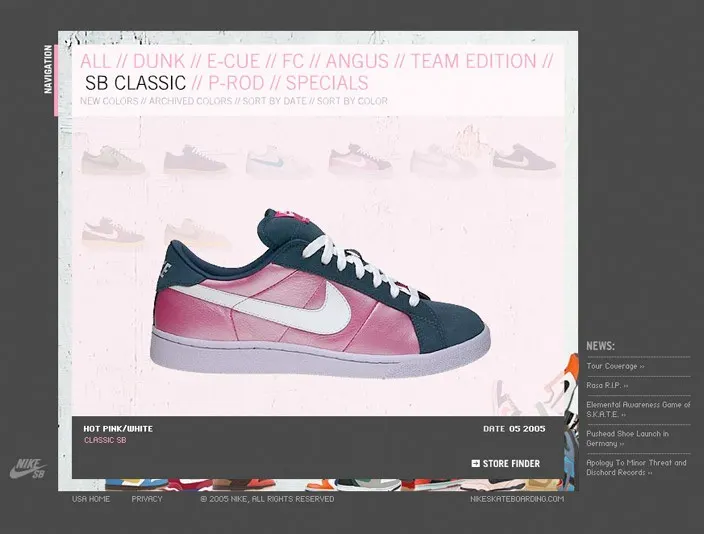The height and width of the screenshot is (534, 704).
Task: Click the Store Finder arrow icon
Action: click(475, 463)
